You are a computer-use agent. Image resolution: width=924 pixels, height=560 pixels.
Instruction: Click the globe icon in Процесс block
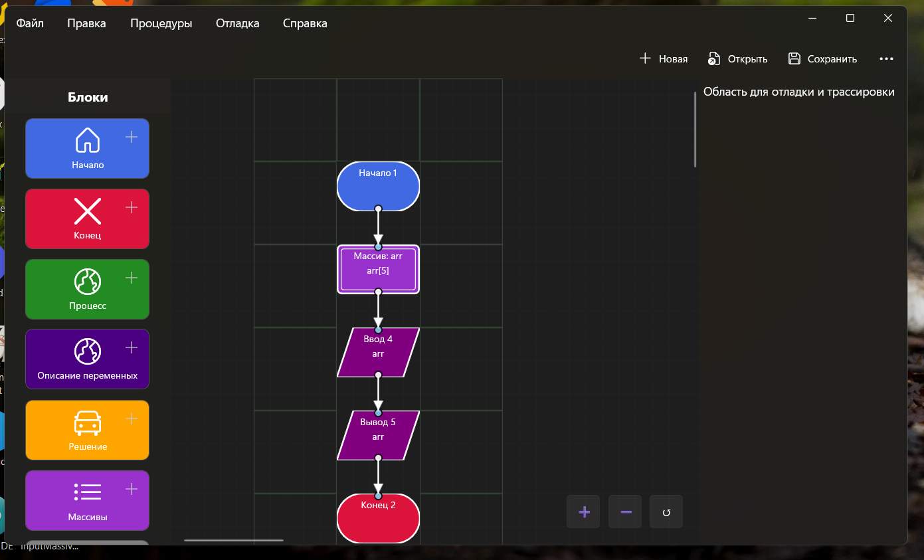coord(88,282)
